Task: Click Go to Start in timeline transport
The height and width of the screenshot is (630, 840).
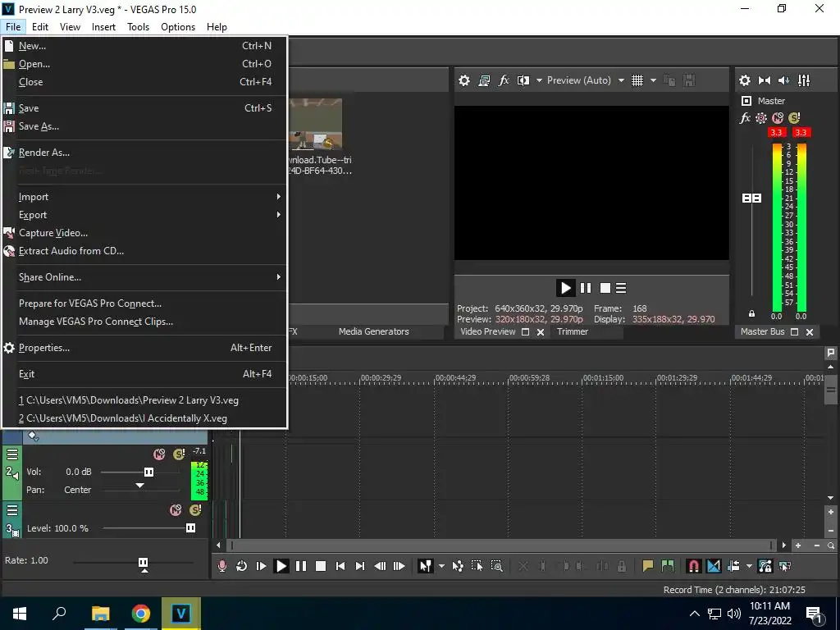Action: 340,566
